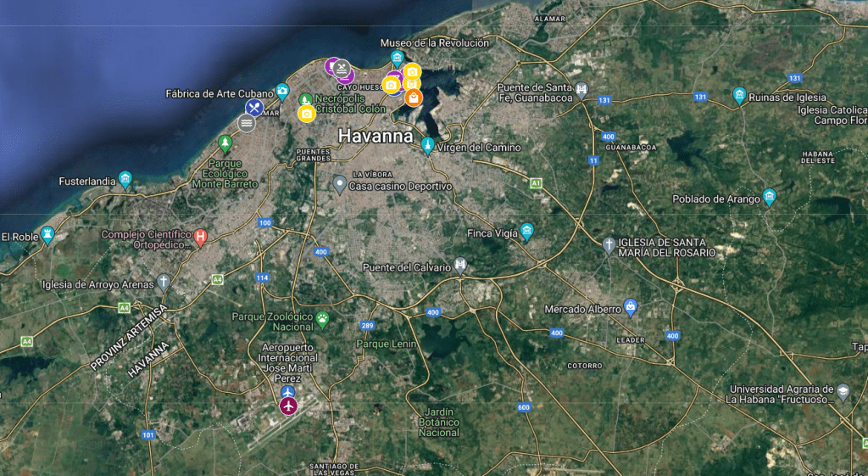
Task: Click the Havanna city label
Action: pos(376,136)
